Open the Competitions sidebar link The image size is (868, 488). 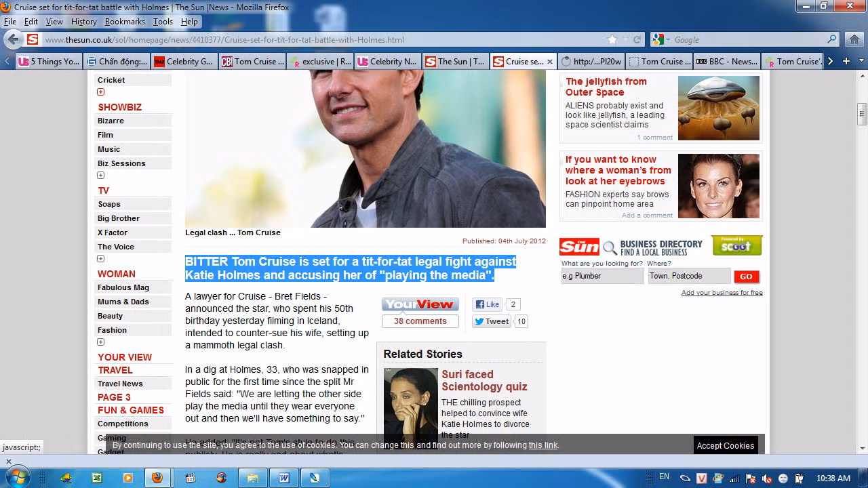click(123, 424)
